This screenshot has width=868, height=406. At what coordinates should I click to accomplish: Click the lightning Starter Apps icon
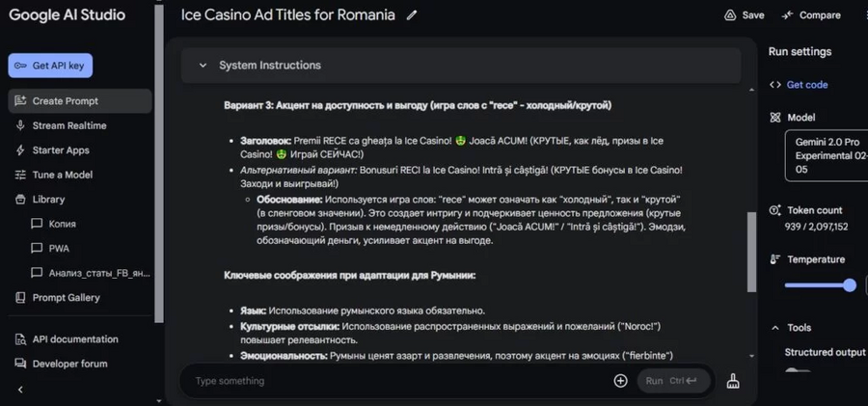(20, 150)
